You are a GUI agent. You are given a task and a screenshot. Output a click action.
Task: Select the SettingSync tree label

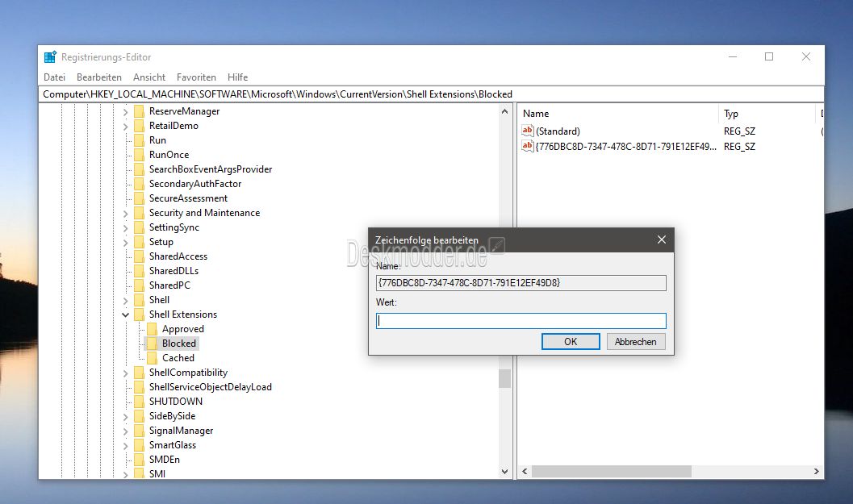pyautogui.click(x=174, y=227)
